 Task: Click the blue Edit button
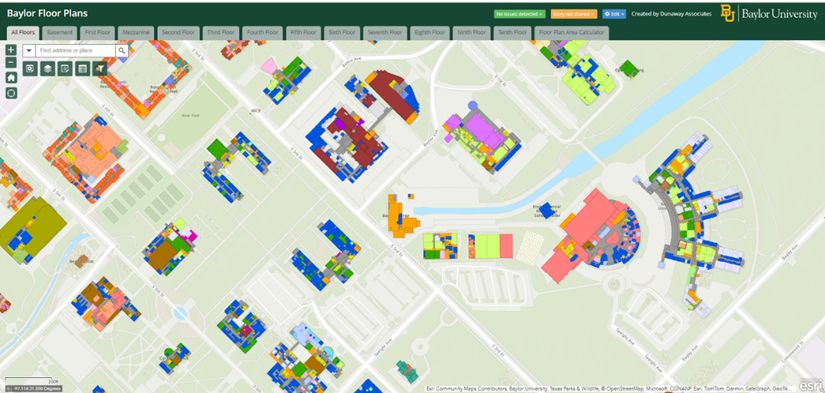pos(614,14)
